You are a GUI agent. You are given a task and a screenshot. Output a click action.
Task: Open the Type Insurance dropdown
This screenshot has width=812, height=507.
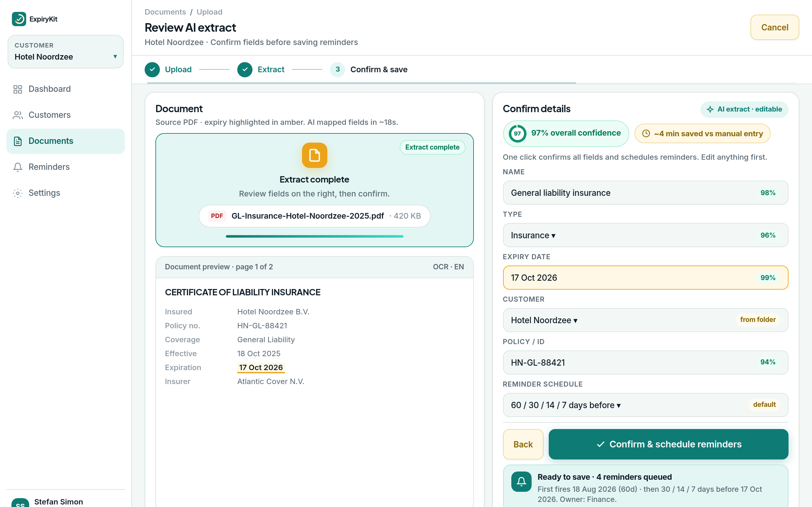[645, 235]
